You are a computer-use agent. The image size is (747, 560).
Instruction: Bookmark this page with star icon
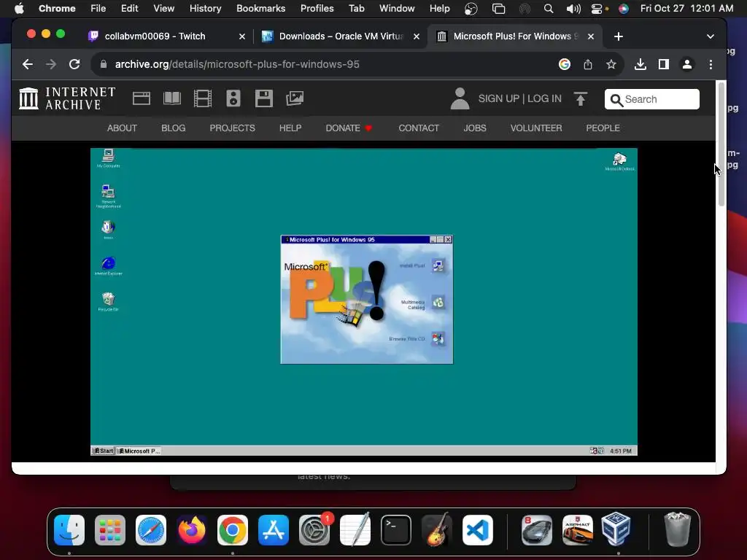click(611, 64)
